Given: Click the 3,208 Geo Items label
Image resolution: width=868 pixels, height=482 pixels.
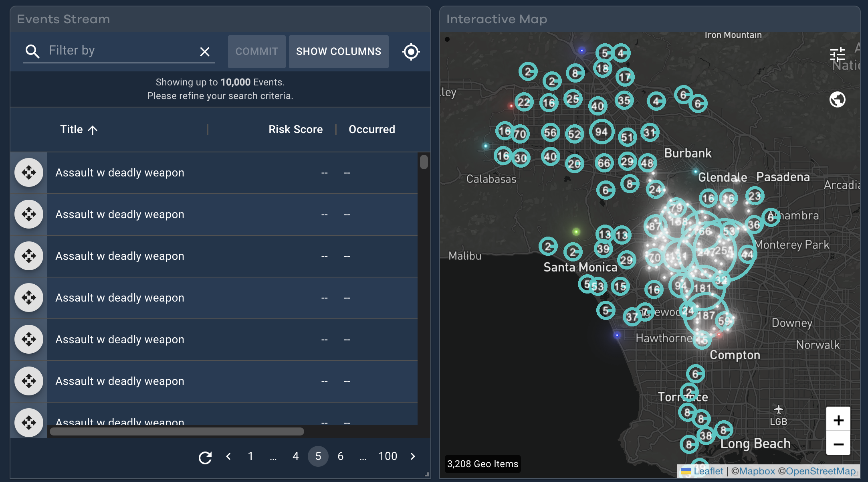Looking at the screenshot, I should [482, 464].
